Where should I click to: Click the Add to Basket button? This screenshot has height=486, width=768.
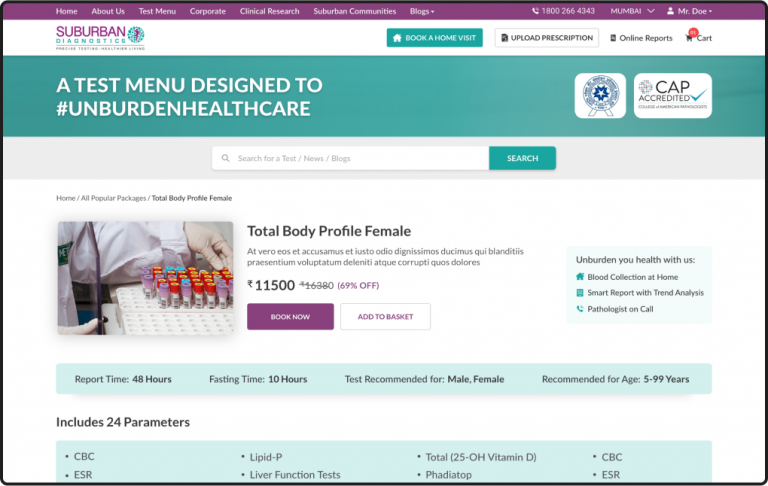[385, 316]
